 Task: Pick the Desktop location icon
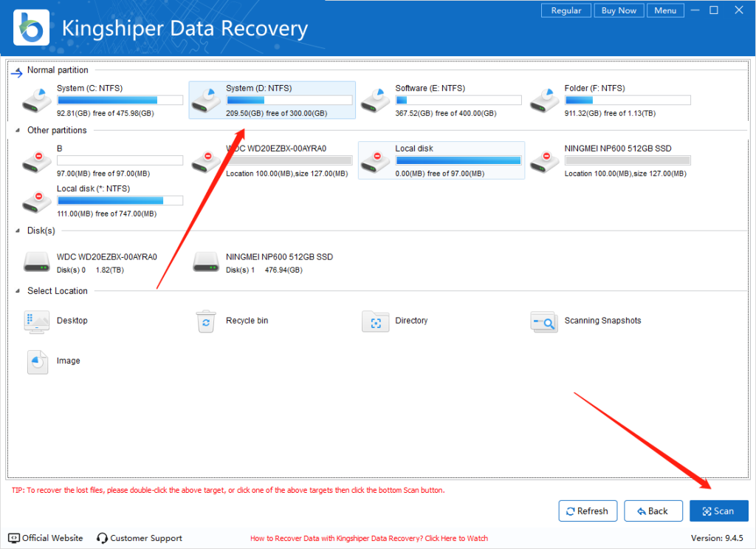click(37, 321)
